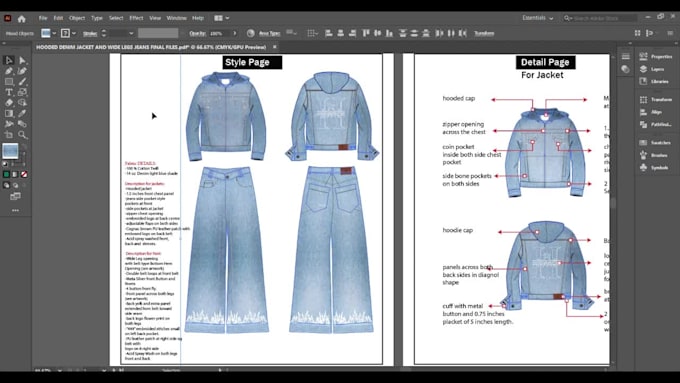Click the Change Screen Mode icon
Screen dimensions: 680x383
15,196
